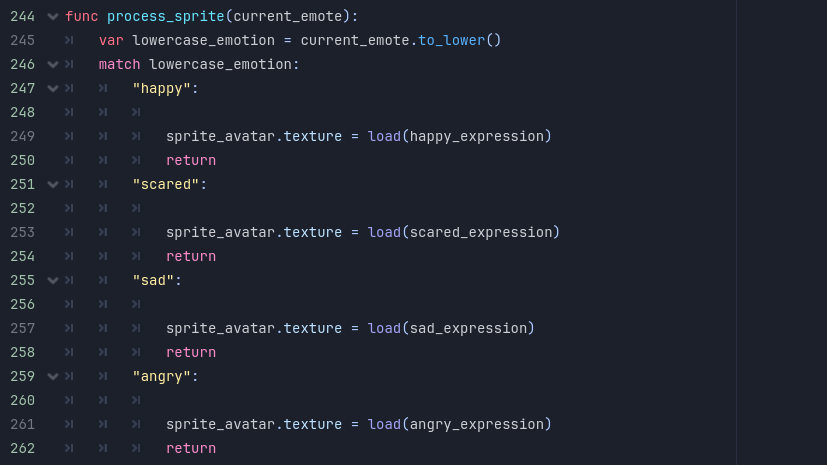Collapse the process_sprite function fold arrow

[53, 16]
